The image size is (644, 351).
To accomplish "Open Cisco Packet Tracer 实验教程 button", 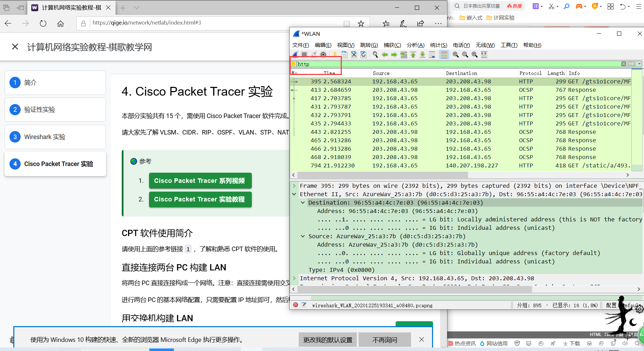I will click(x=200, y=199).
